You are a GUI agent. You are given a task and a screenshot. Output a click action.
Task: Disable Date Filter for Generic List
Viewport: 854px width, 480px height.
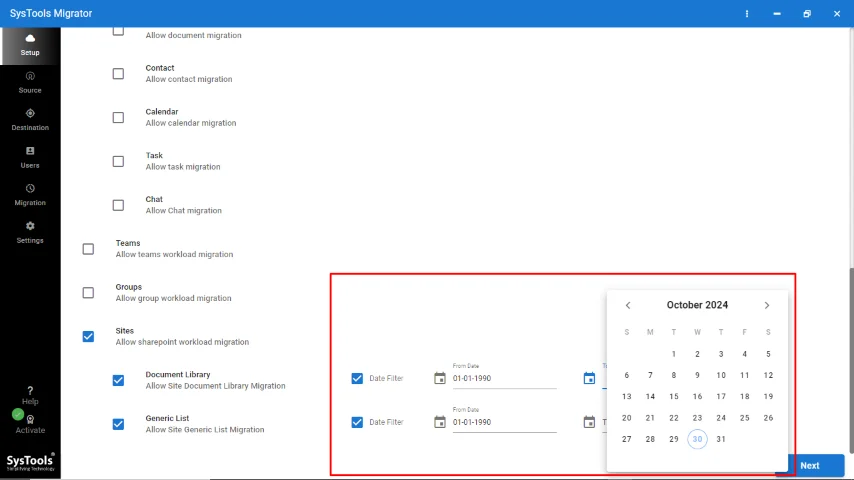pyautogui.click(x=357, y=422)
